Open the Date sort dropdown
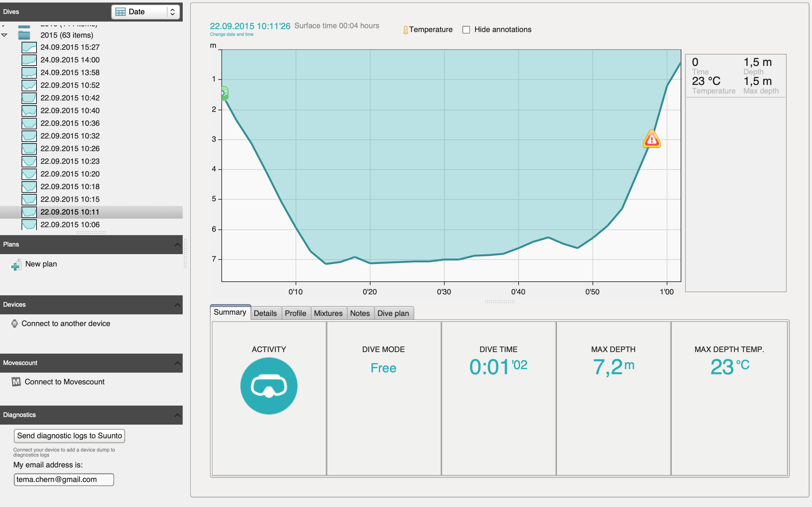 point(145,12)
